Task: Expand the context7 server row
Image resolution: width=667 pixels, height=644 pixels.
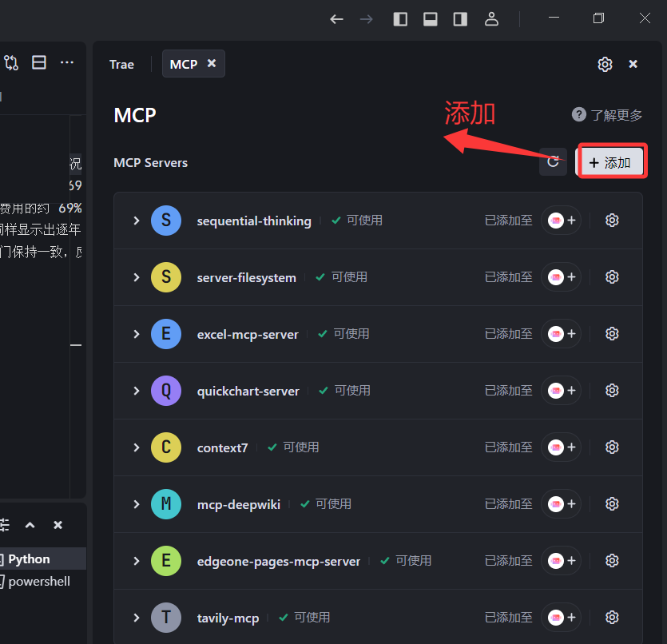Action: coord(136,447)
